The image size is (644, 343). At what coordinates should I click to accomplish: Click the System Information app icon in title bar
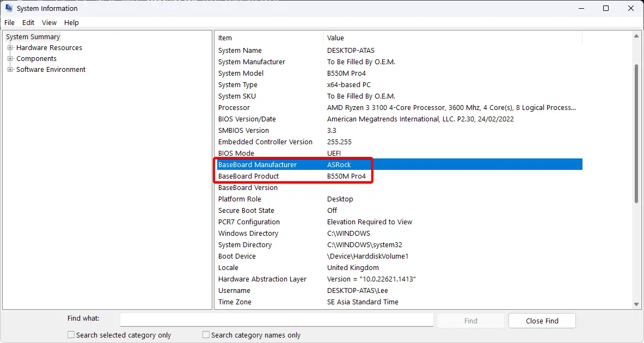[x=9, y=8]
